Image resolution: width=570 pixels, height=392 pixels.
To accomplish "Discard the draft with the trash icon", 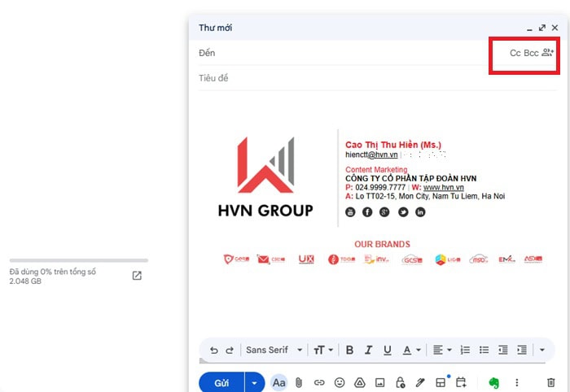I will [551, 382].
